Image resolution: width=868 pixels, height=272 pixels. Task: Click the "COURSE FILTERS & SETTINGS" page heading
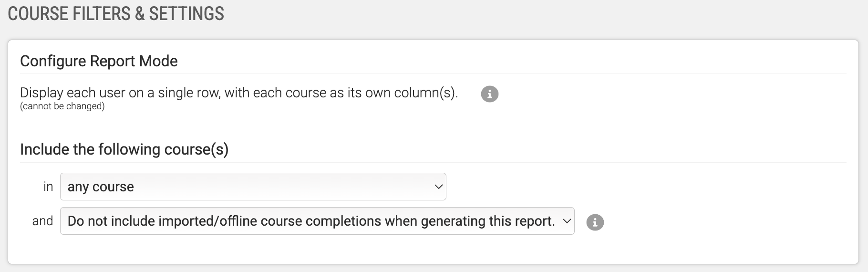tap(116, 14)
